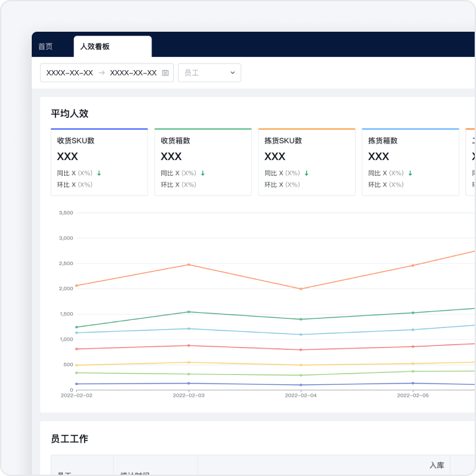Switch to the 首页 tab
This screenshot has width=476, height=476.
pyautogui.click(x=46, y=46)
